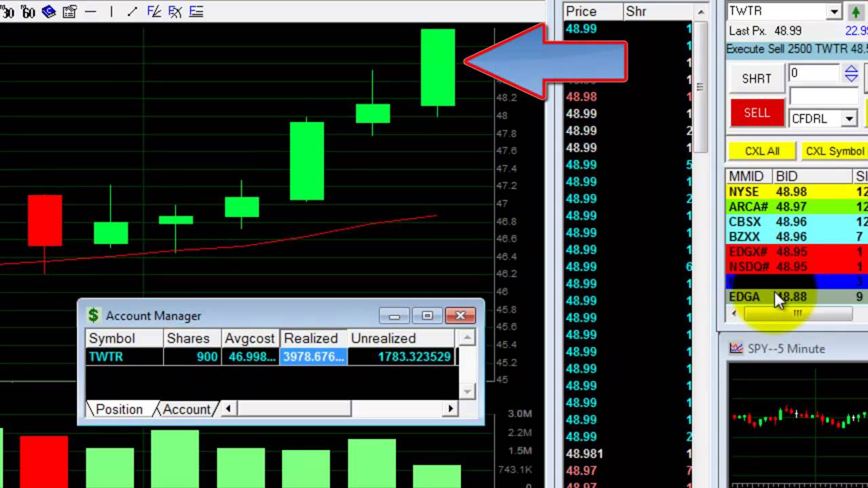Click the dollar sign Account Manager icon
The width and height of the screenshot is (868, 488).
pos(94,315)
